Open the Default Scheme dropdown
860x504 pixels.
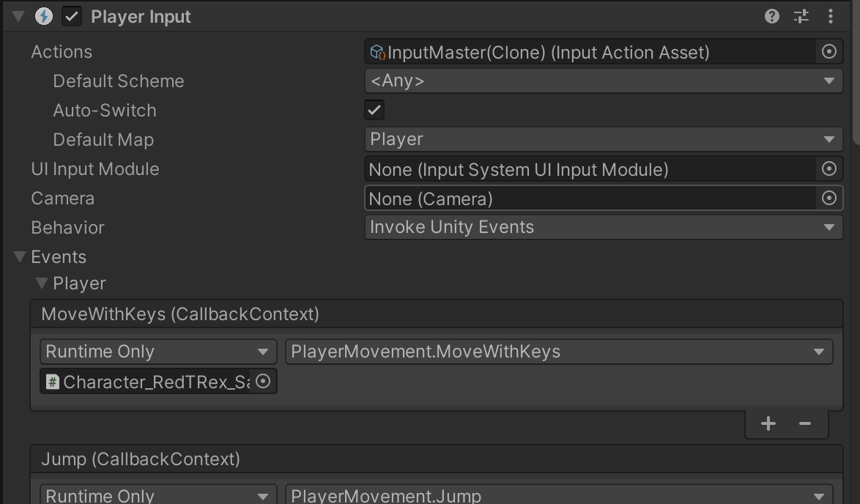coord(603,81)
